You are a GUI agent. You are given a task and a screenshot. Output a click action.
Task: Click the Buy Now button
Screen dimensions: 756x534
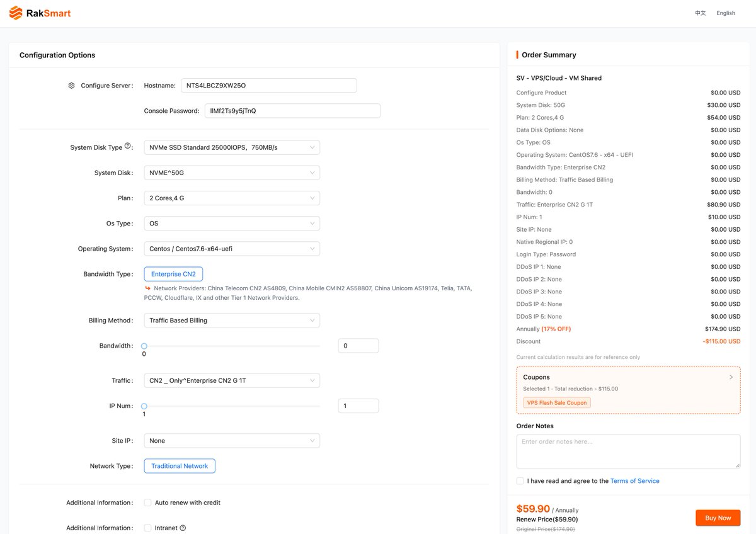tap(718, 518)
